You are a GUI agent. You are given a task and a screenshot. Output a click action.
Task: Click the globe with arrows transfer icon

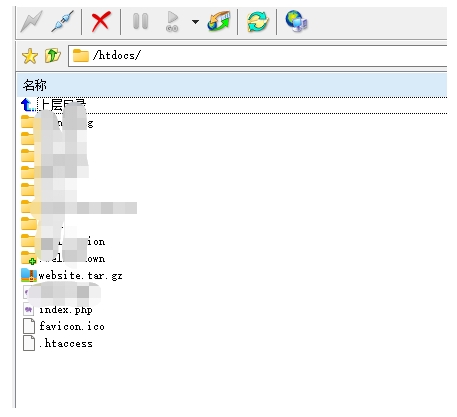click(219, 22)
